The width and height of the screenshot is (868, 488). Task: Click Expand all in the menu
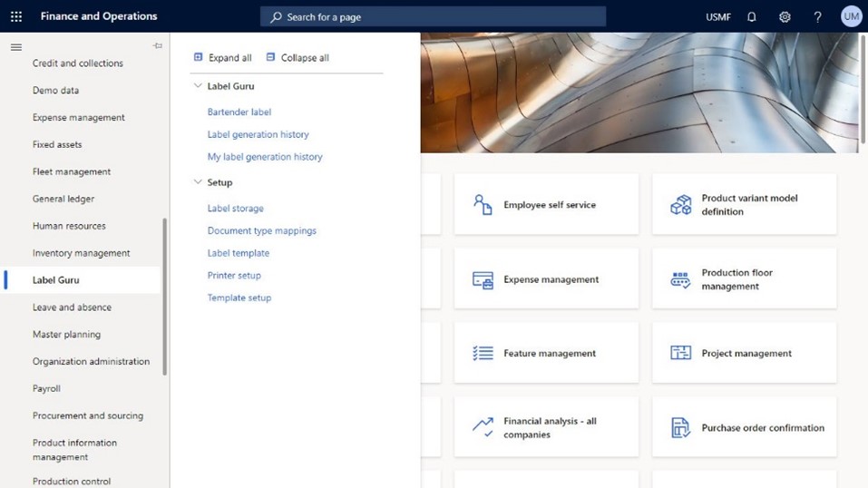click(223, 57)
